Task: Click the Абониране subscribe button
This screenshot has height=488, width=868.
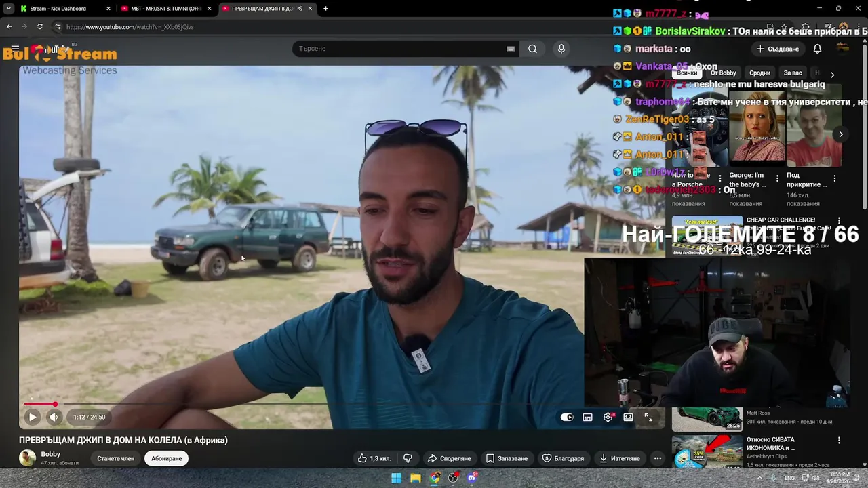Action: click(167, 459)
